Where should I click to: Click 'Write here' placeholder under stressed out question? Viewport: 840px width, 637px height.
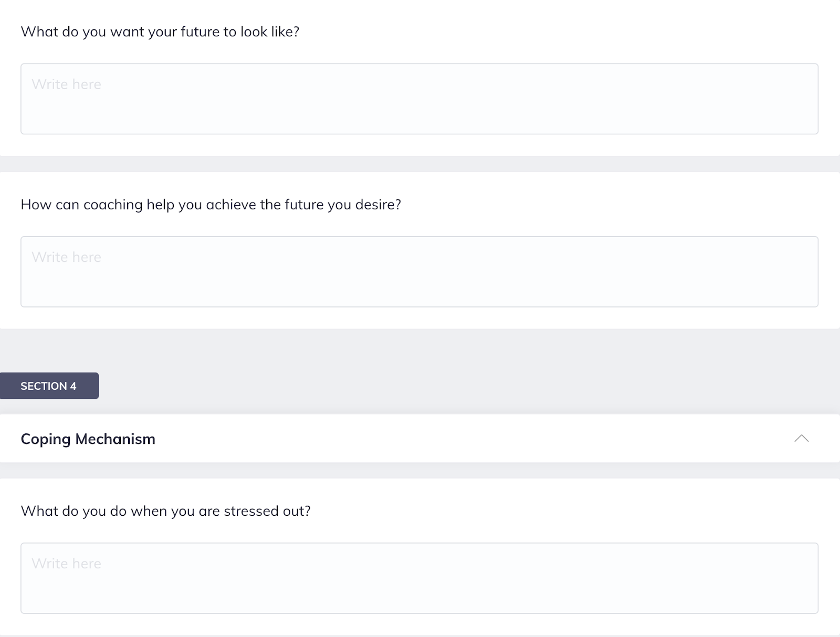[66, 564]
